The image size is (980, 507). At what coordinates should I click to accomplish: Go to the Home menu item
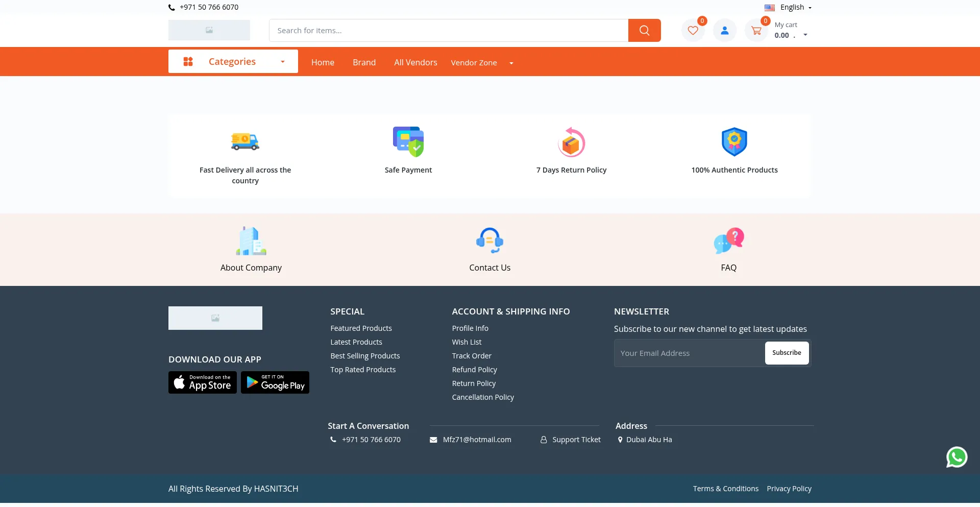point(323,62)
